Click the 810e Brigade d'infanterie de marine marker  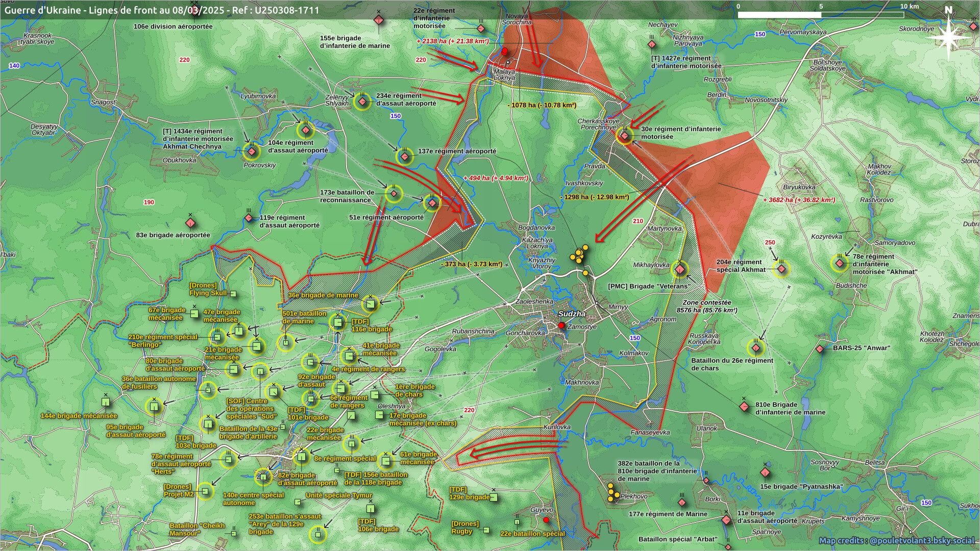[x=744, y=406]
